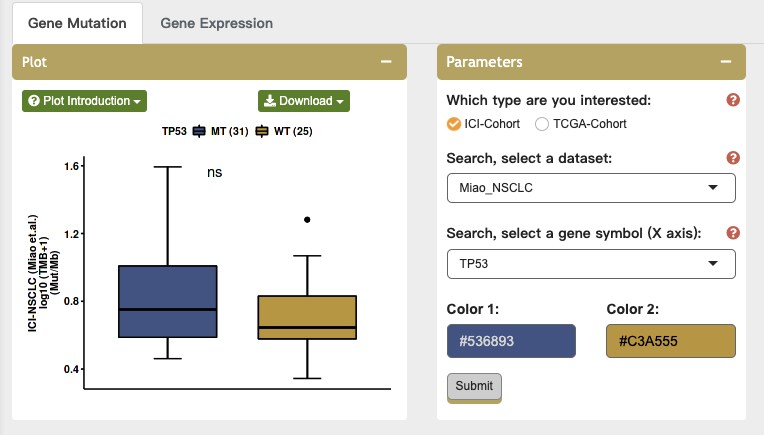Open the Download dropdown menu
764x435 pixels.
(304, 101)
